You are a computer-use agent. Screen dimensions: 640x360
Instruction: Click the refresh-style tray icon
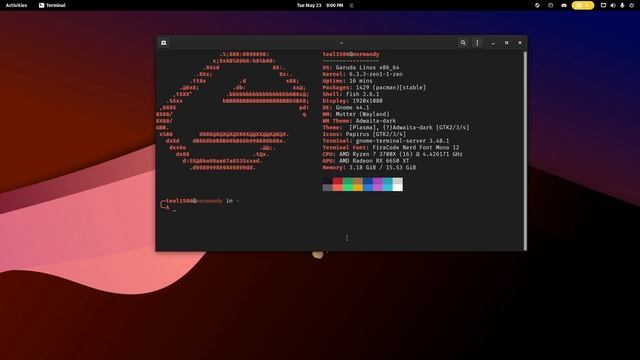tap(537, 5)
